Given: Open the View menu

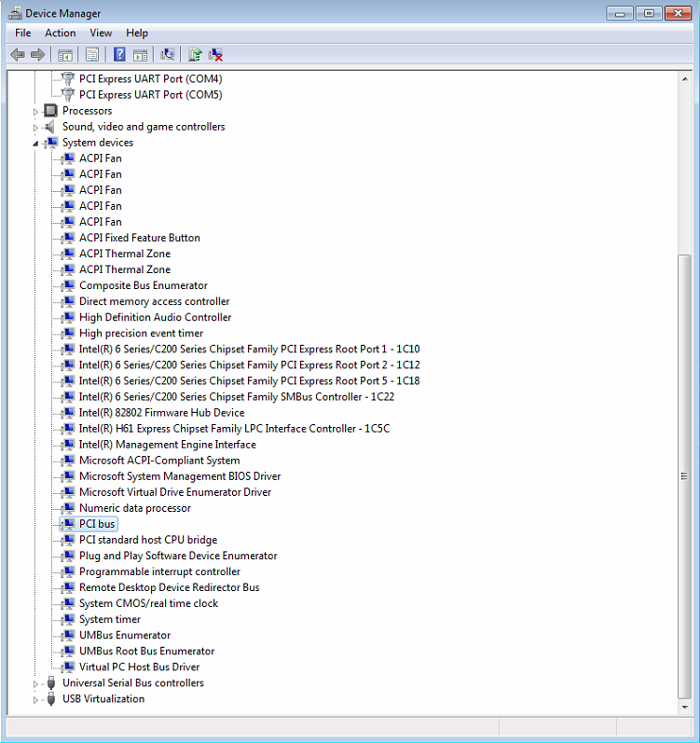Looking at the screenshot, I should pos(101,34).
